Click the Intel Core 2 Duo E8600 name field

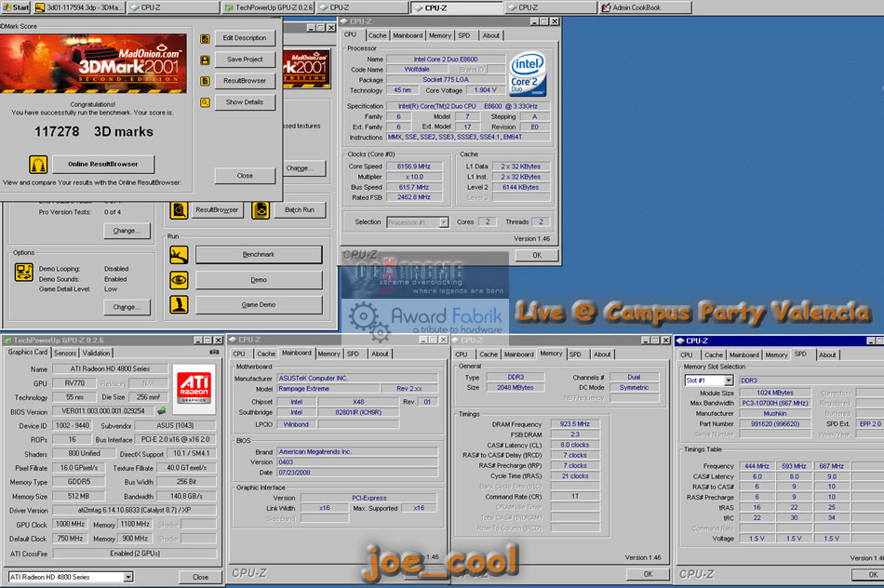click(446, 59)
